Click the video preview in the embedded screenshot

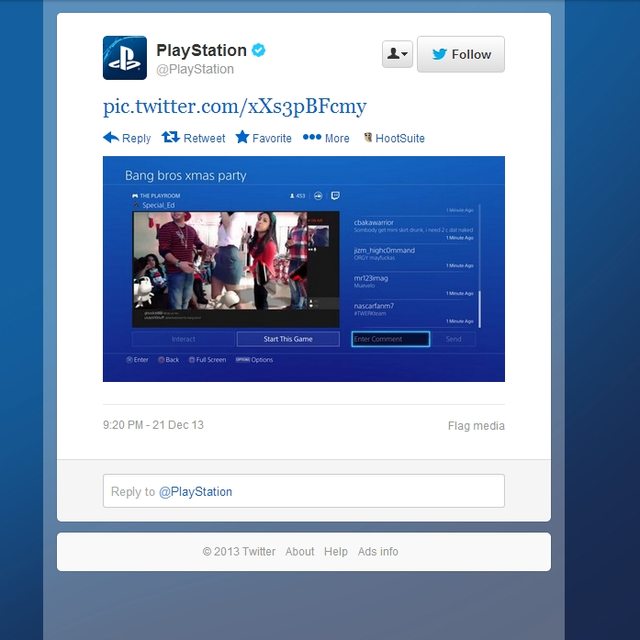click(236, 260)
